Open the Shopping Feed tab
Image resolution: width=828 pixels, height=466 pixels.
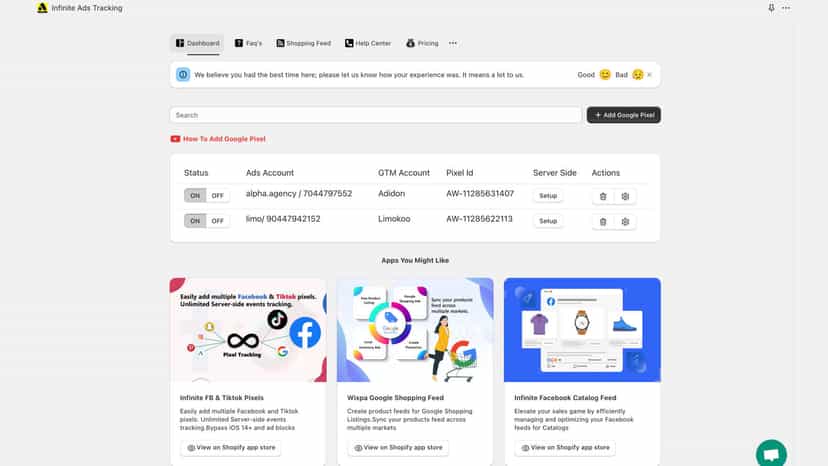[304, 43]
